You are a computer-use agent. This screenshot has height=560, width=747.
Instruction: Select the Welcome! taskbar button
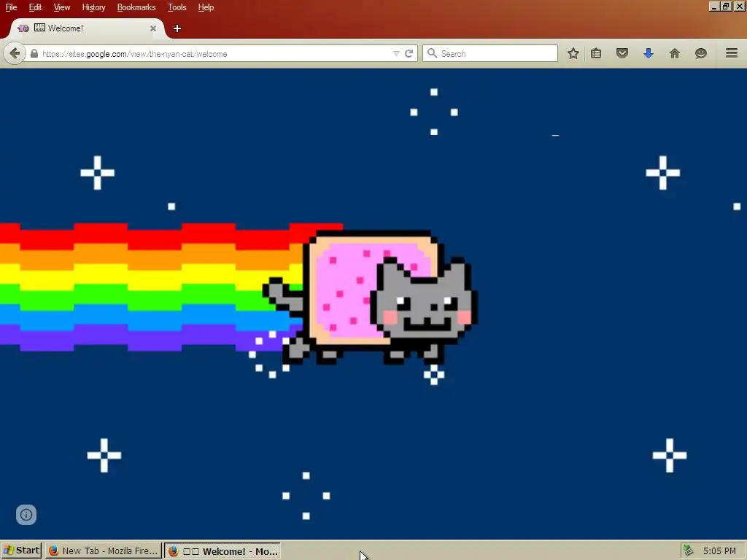pos(222,551)
